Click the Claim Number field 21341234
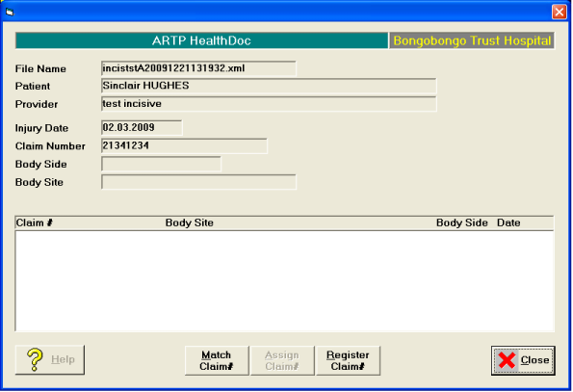This screenshot has height=392, width=573. tap(184, 145)
